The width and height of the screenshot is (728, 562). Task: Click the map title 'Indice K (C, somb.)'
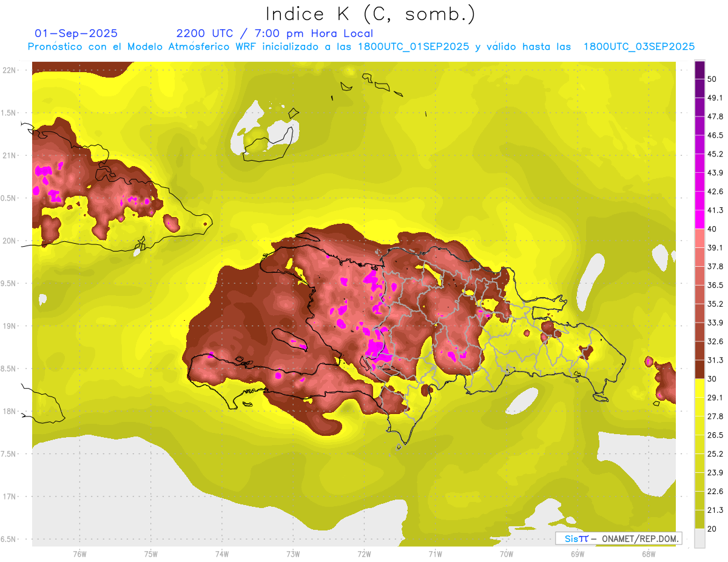click(x=370, y=13)
